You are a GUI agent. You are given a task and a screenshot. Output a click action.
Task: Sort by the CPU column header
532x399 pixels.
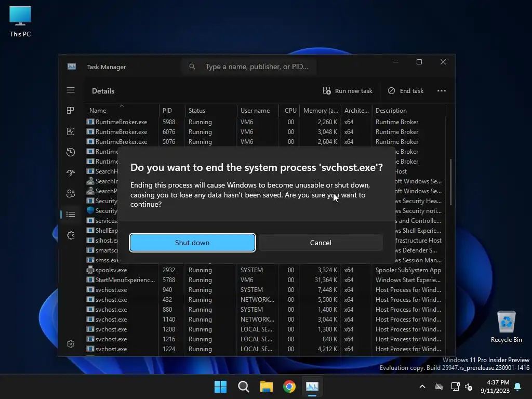coord(289,110)
